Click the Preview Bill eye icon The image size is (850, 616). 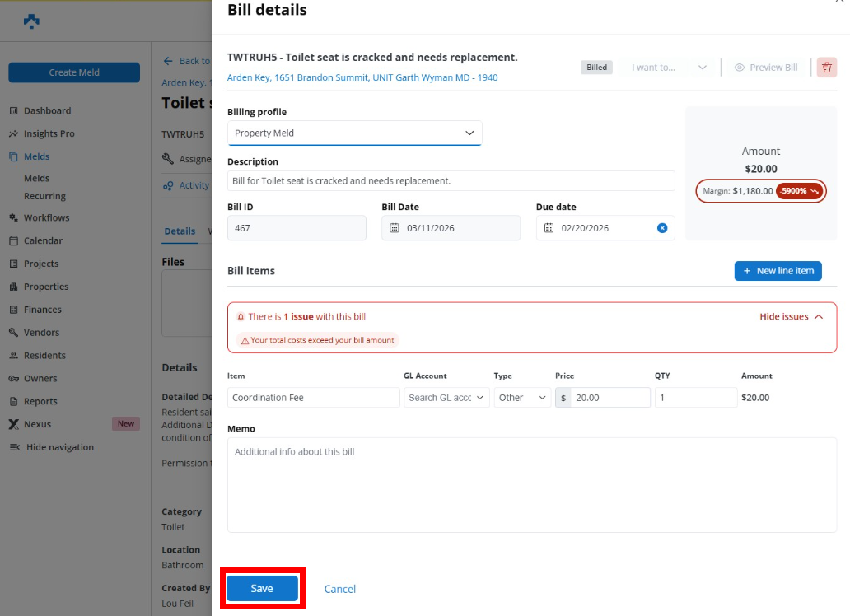739,68
